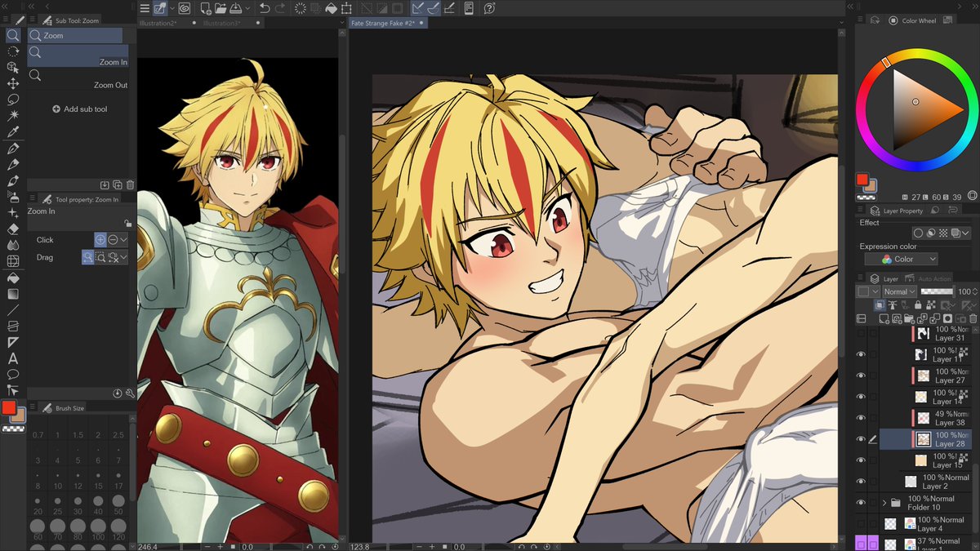Switch to the Illustration2 tab
This screenshot has width=980, height=551.
[x=157, y=23]
